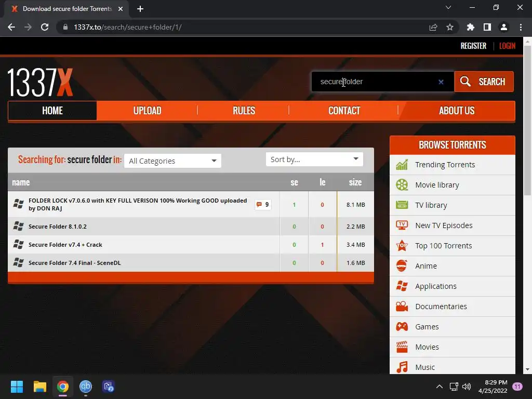The width and height of the screenshot is (532, 399).
Task: Bookmark this page with the star icon
Action: (449, 27)
